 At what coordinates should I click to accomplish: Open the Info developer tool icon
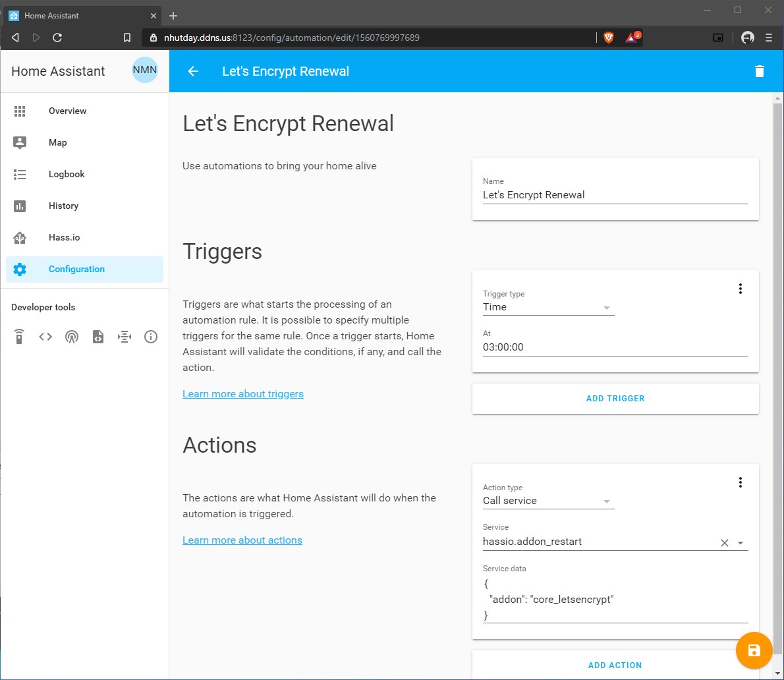click(x=151, y=337)
